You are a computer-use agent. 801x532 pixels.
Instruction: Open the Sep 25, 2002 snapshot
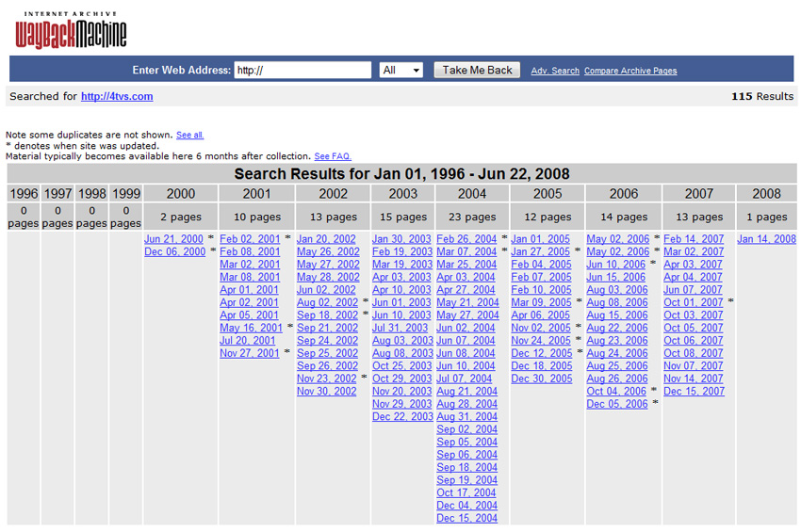tap(327, 353)
